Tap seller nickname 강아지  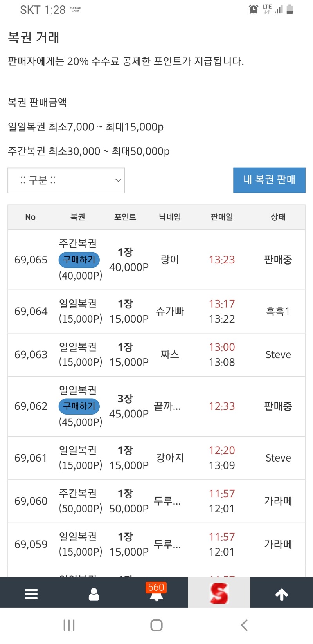(170, 458)
